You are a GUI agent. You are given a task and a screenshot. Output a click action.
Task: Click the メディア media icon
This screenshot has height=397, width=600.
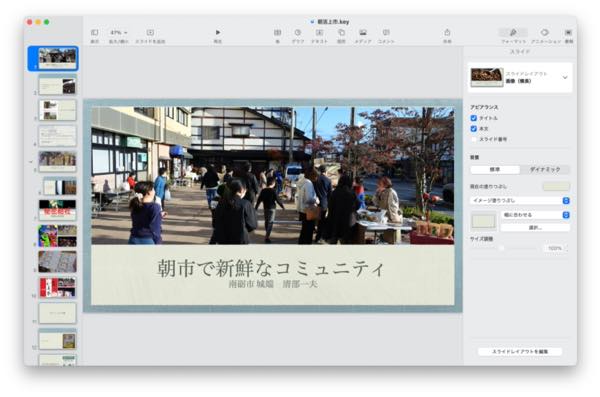click(x=363, y=33)
